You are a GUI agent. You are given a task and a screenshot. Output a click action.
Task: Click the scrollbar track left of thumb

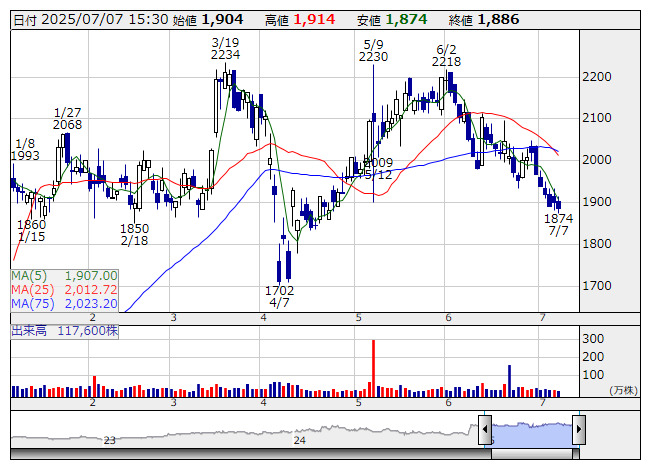251,454
